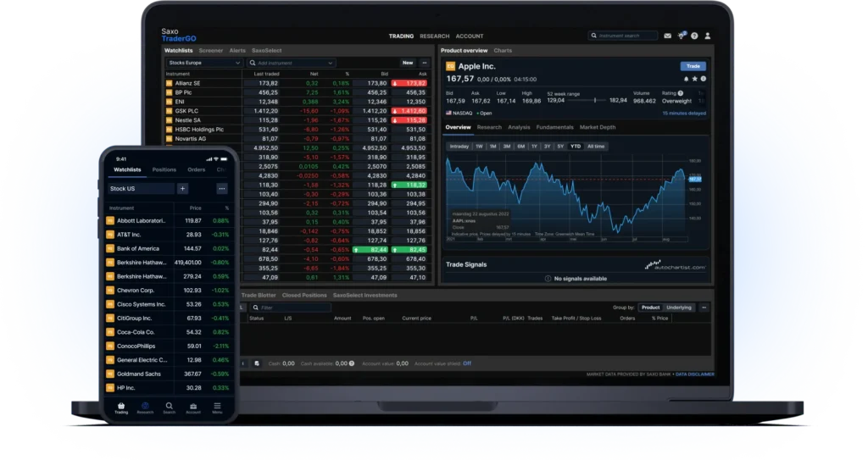
Task: Click the 15 minutes delayed link
Action: click(684, 114)
